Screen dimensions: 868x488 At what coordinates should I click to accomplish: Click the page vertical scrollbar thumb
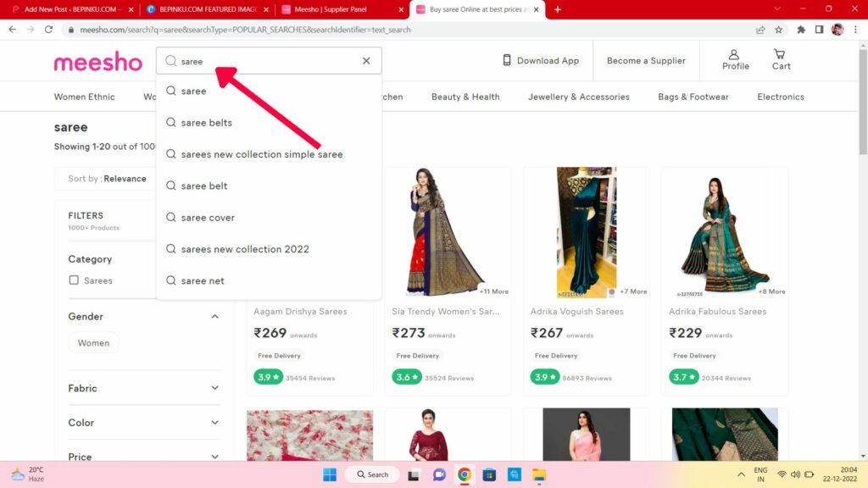click(862, 103)
